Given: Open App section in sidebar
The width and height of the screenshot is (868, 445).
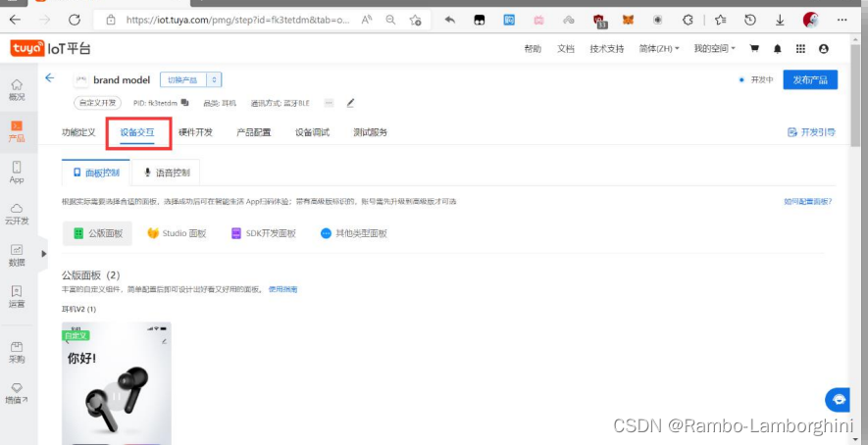Looking at the screenshot, I should point(17,173).
